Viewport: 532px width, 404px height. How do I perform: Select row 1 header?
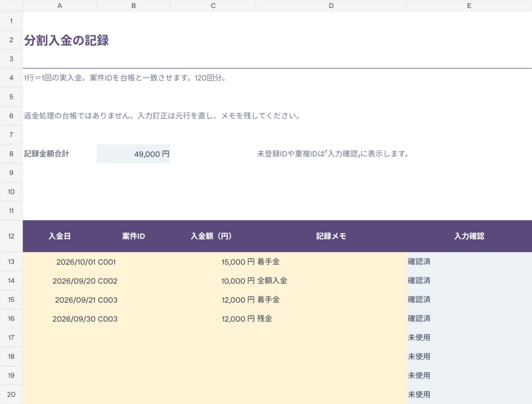(x=11, y=21)
